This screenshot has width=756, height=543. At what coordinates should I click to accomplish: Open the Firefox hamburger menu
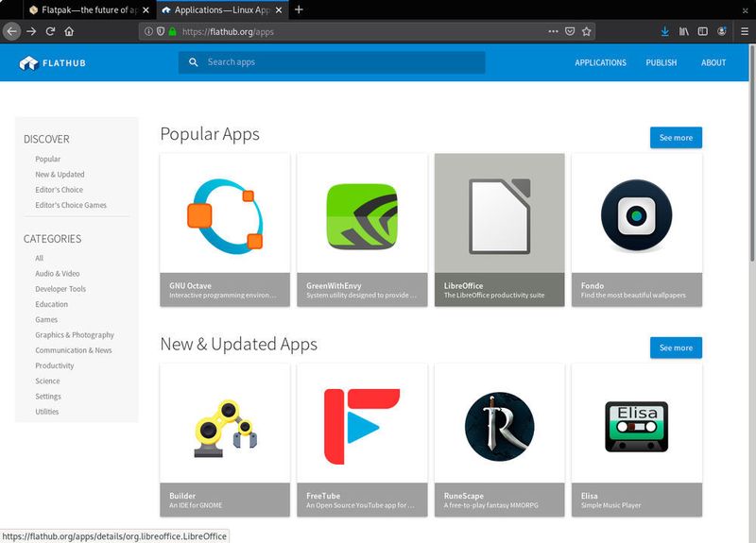tap(745, 32)
